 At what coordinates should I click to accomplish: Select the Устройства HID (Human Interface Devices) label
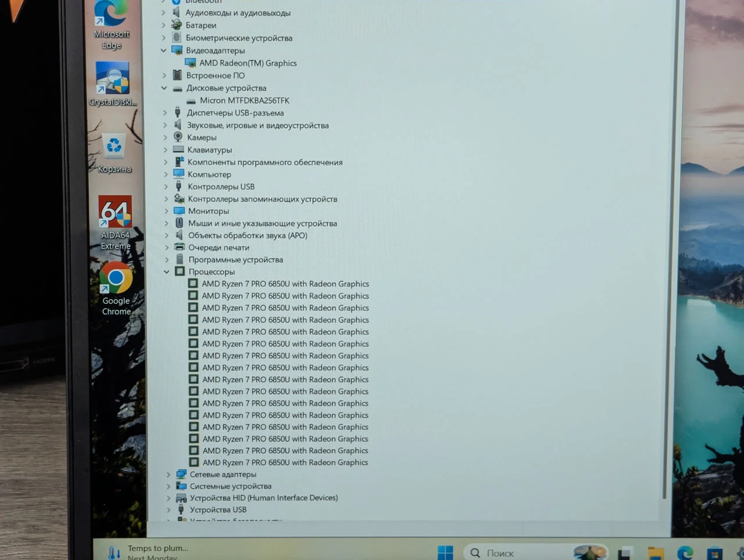[x=264, y=498]
